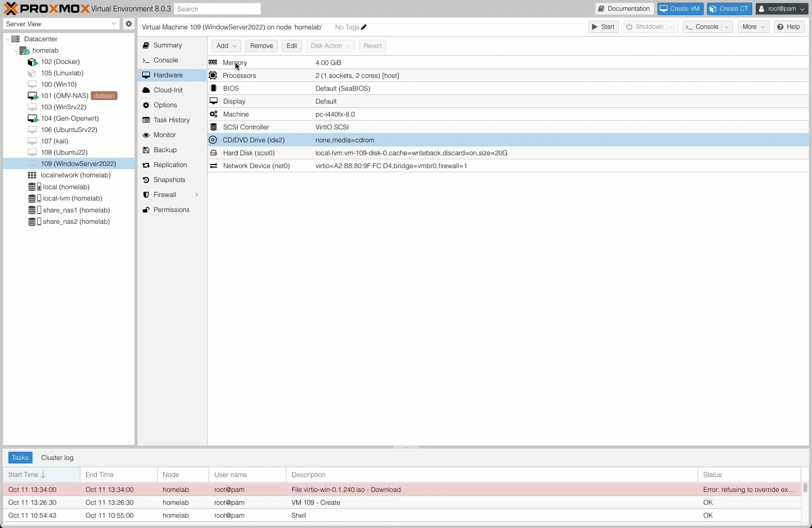812x528 pixels.
Task: Open the Backup tab
Action: pyautogui.click(x=172, y=150)
